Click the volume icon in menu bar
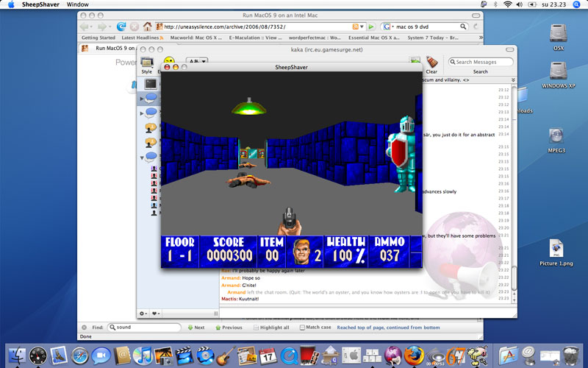 520,4
